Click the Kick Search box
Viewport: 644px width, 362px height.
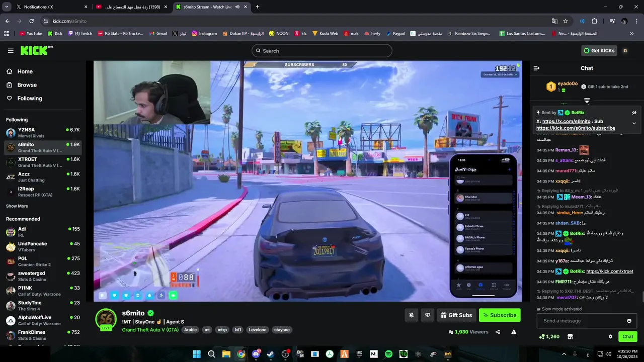pyautogui.click(x=322, y=51)
